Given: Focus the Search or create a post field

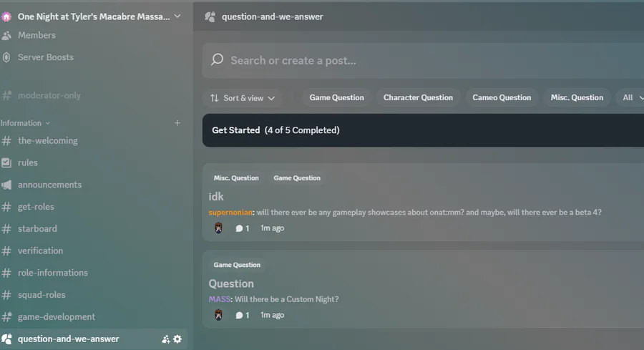Looking at the screenshot, I should click(423, 61).
